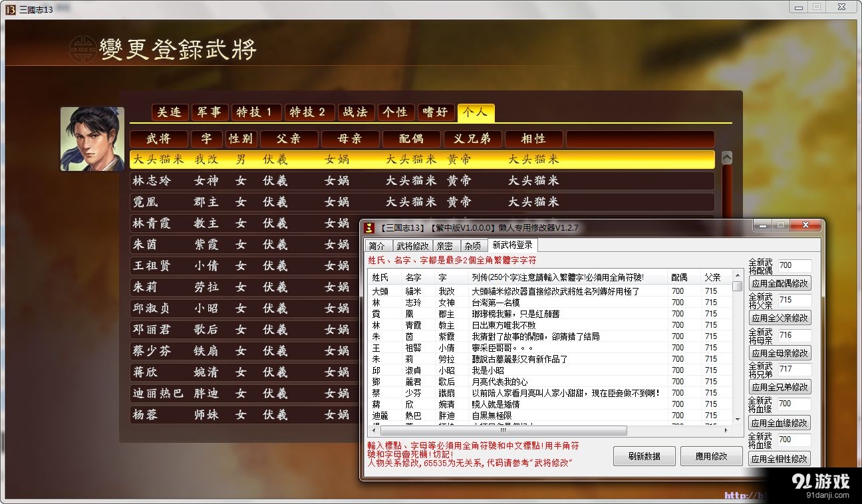Open the 关连 tab in the game
The image size is (862, 504).
click(170, 112)
